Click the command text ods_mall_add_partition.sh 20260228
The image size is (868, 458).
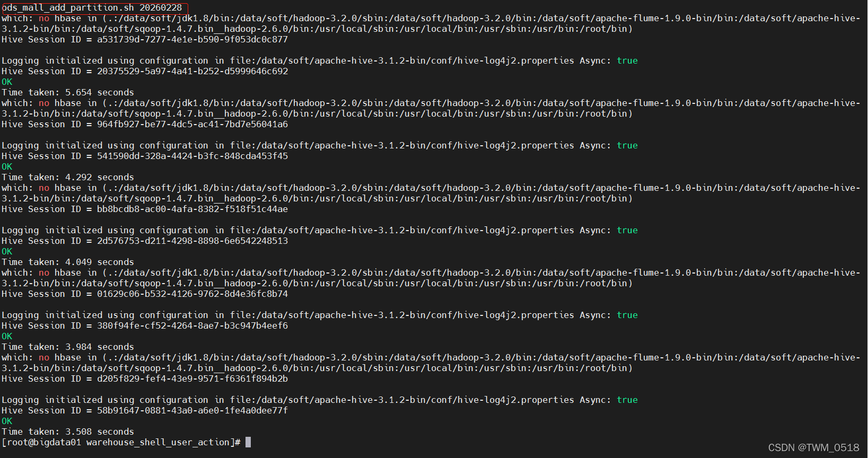(92, 8)
